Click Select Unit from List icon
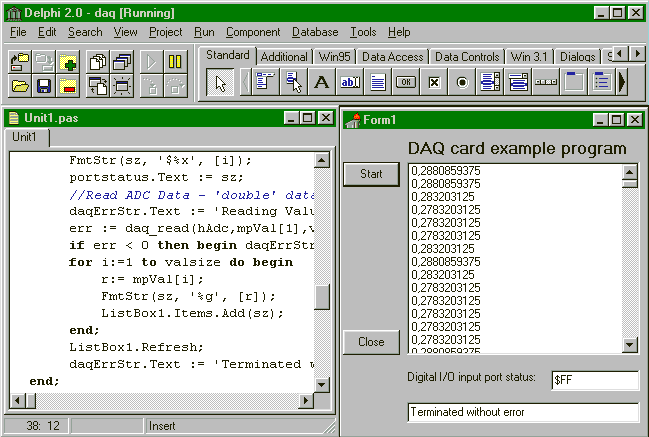Viewport: 649px width, 437px height. [98, 62]
